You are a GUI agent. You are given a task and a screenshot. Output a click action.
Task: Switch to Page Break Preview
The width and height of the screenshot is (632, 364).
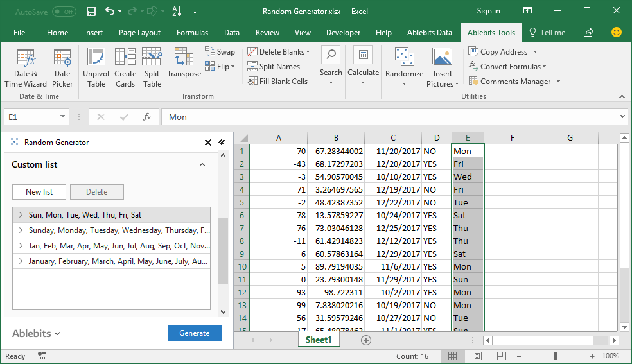coord(502,356)
